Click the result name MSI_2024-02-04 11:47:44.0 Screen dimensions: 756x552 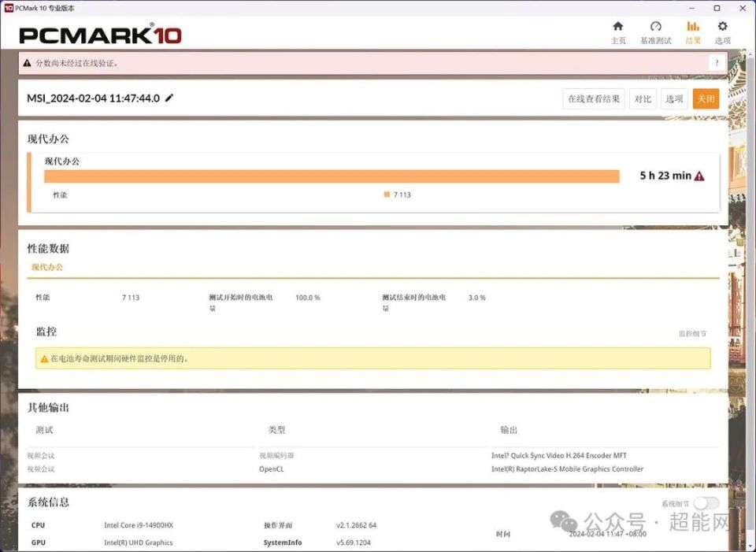point(93,98)
